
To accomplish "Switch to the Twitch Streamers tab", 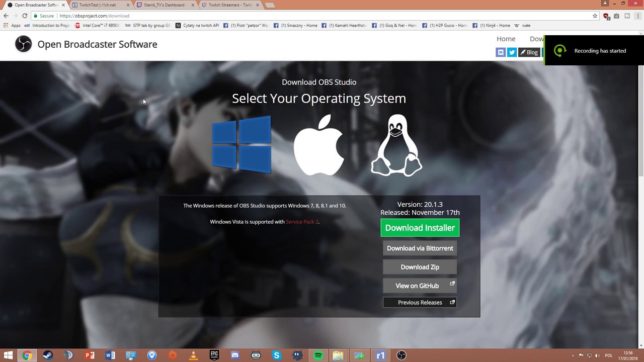I will pyautogui.click(x=230, y=5).
